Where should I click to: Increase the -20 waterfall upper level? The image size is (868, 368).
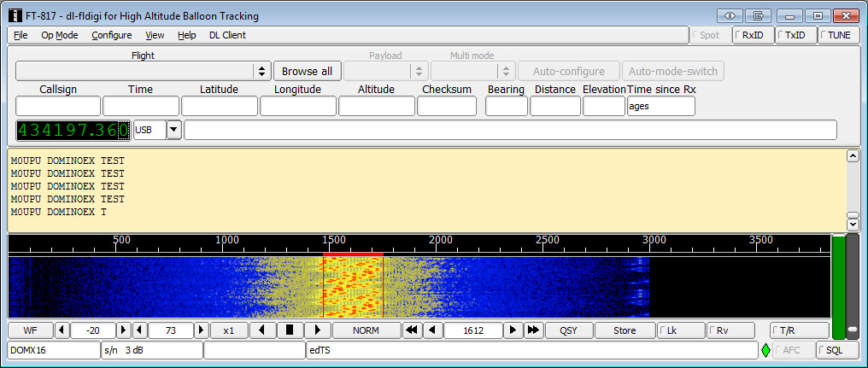coord(123,331)
